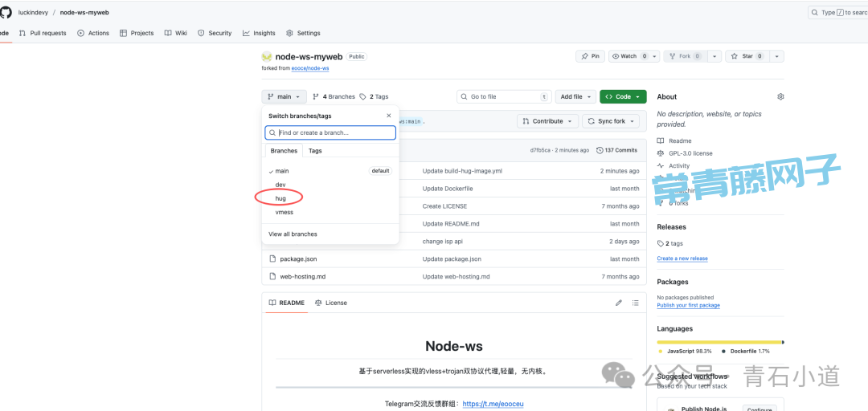Open the green Code dropdown
Screen dimensions: 868x411
[623, 96]
